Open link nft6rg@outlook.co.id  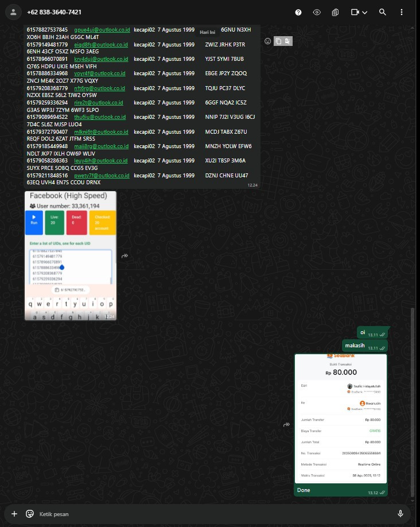coord(99,88)
